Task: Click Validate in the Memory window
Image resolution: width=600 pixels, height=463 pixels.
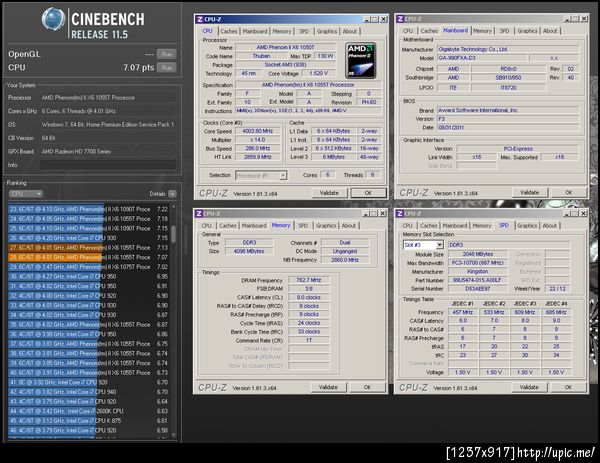Action: tap(328, 388)
